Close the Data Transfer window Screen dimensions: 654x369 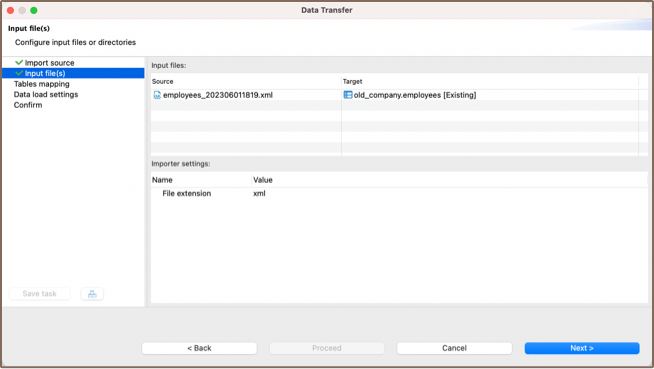[x=10, y=10]
